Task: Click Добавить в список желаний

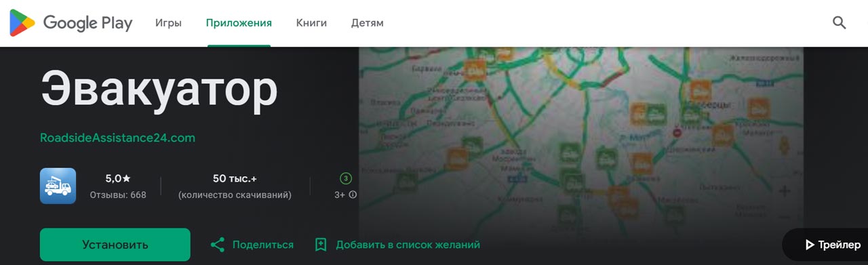Action: tap(408, 245)
